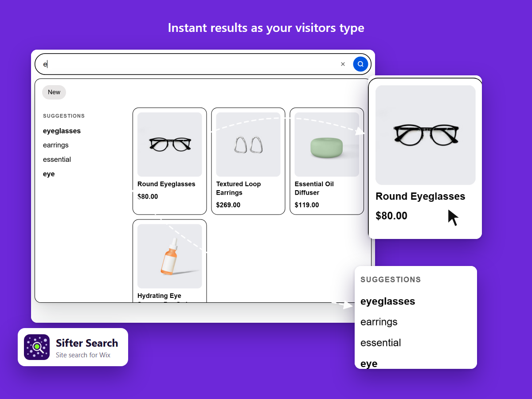Clear the search field with the X icon
Viewport: 532px width, 399px height.
coord(343,64)
